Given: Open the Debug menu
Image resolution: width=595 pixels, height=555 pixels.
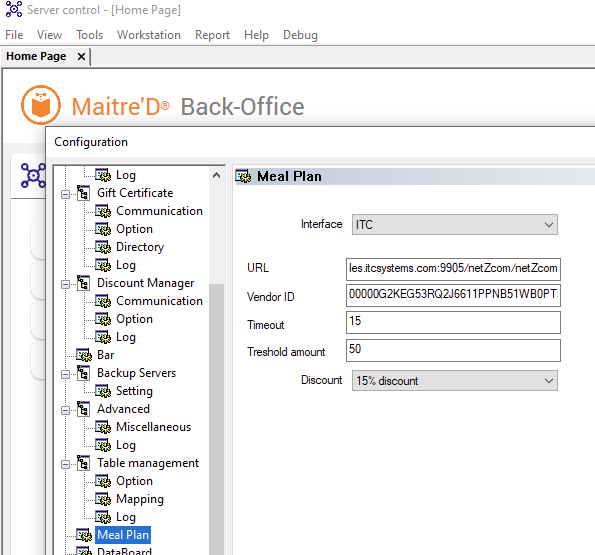Looking at the screenshot, I should [x=300, y=35].
